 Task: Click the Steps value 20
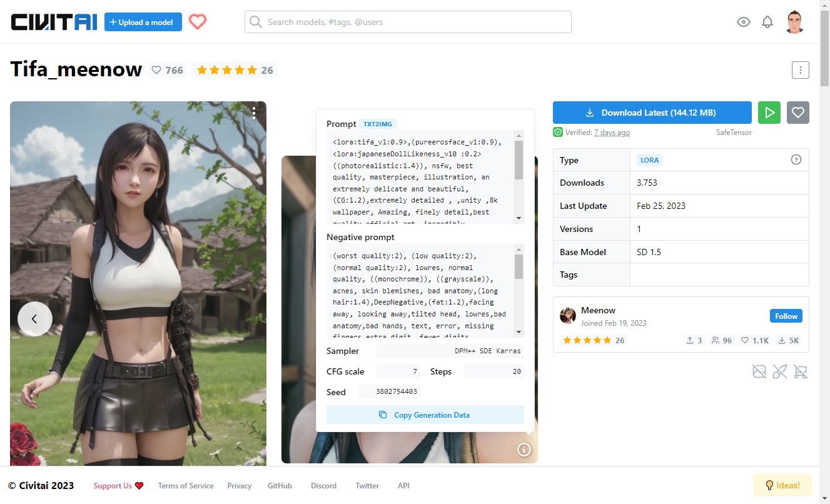pos(494,371)
